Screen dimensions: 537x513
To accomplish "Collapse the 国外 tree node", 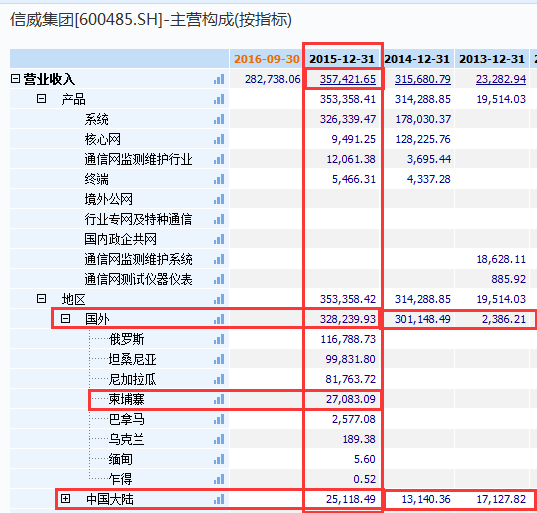I will [x=65, y=319].
